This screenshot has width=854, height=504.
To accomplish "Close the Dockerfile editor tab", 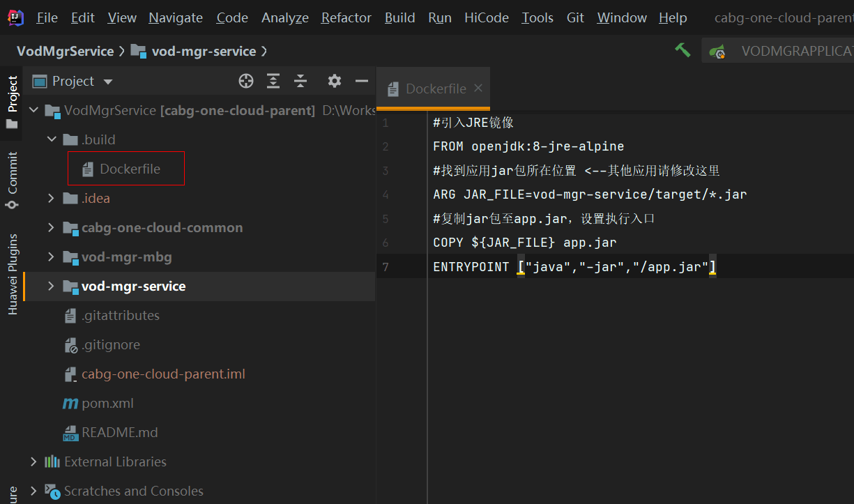I will pyautogui.click(x=478, y=88).
